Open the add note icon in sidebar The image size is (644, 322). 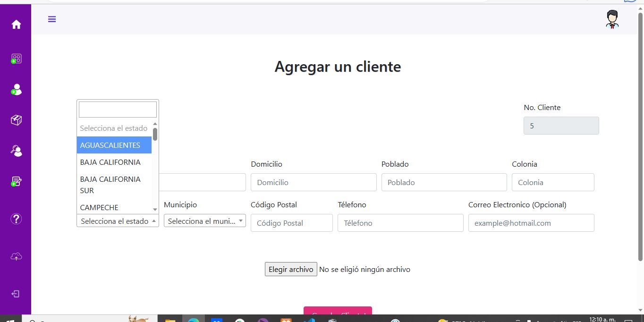(x=16, y=181)
